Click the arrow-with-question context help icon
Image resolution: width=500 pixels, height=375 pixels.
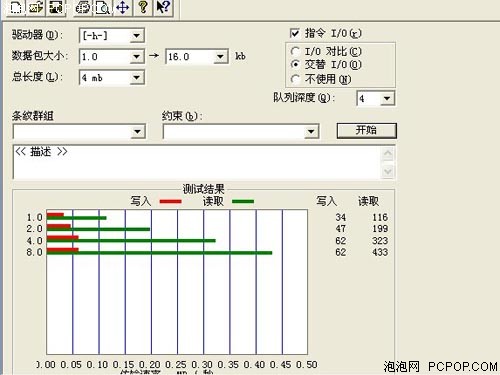coord(163,7)
